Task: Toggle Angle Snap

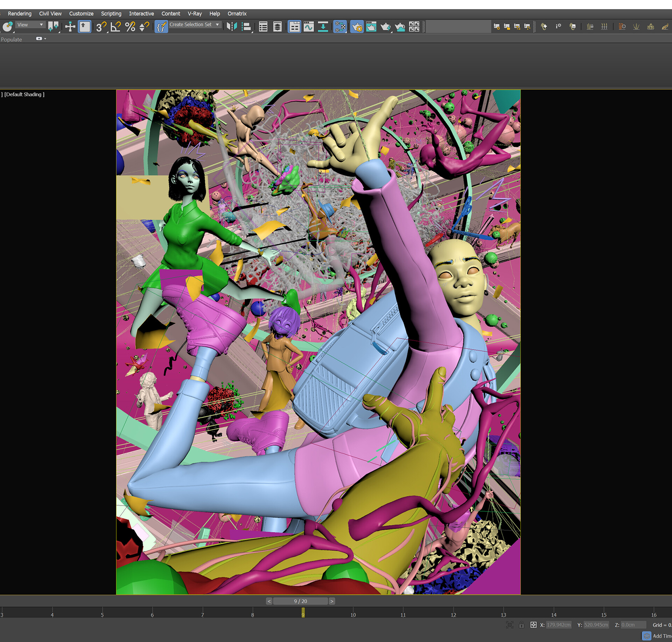Action: (115, 27)
